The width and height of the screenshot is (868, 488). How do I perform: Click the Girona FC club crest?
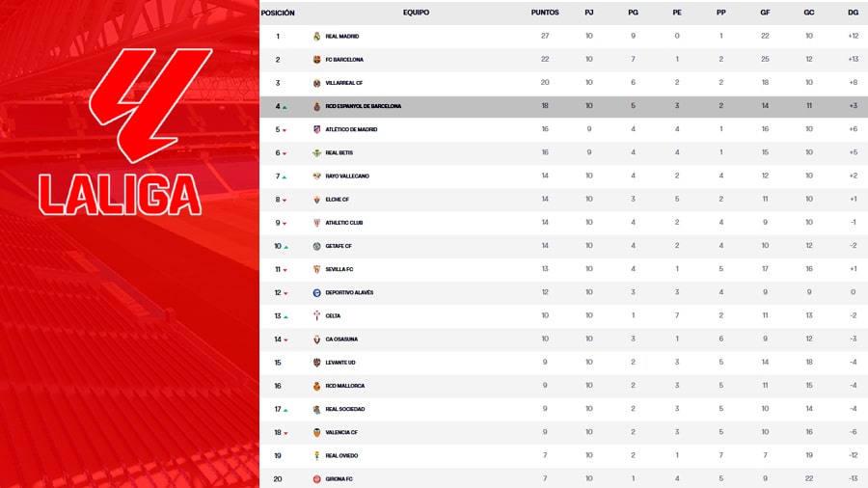(x=316, y=478)
